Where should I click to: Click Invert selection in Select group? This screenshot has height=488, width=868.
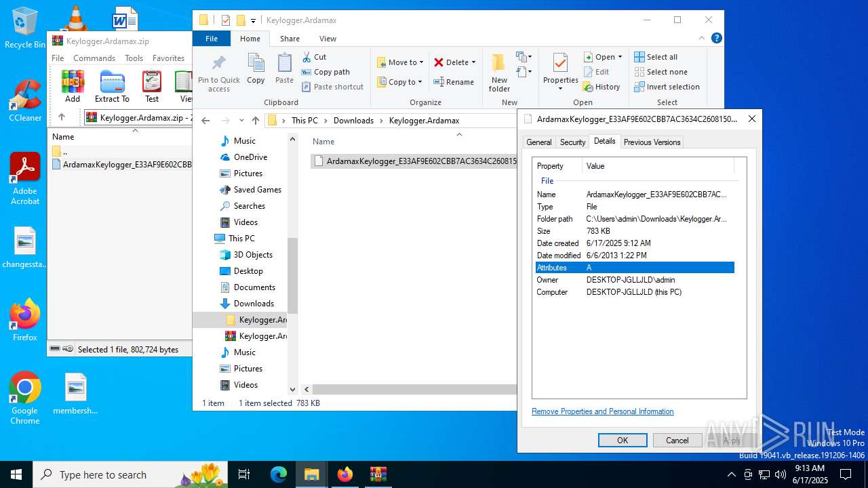point(667,87)
